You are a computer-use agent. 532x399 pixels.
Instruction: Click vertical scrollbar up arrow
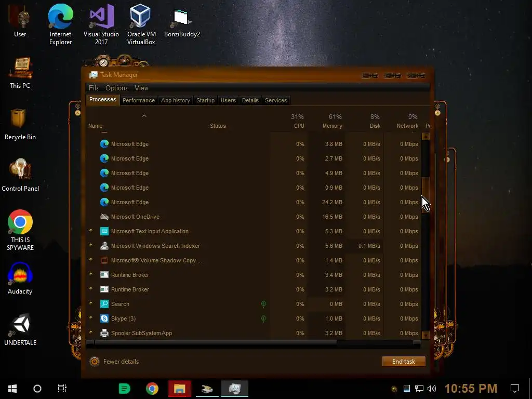[425, 137]
